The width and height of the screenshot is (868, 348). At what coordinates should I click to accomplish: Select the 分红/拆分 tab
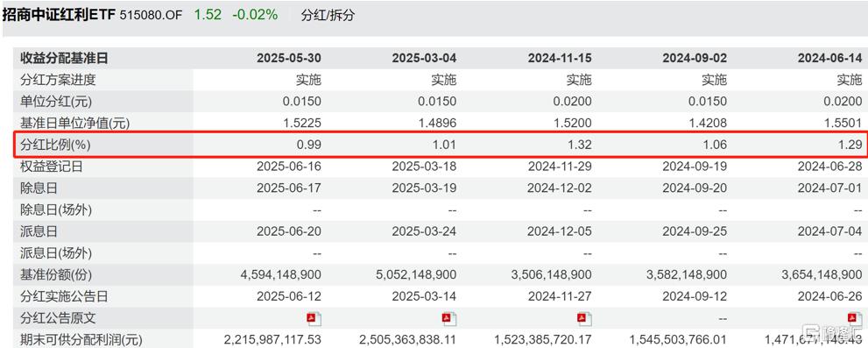click(328, 15)
